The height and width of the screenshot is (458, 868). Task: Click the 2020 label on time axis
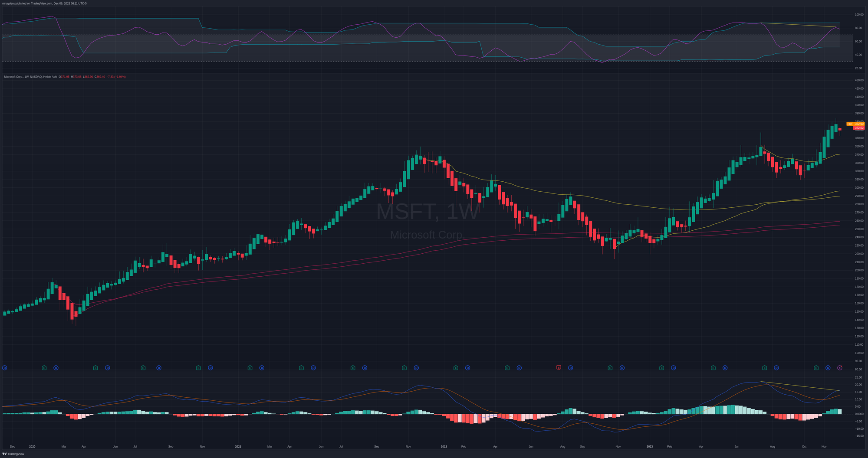pos(32,446)
